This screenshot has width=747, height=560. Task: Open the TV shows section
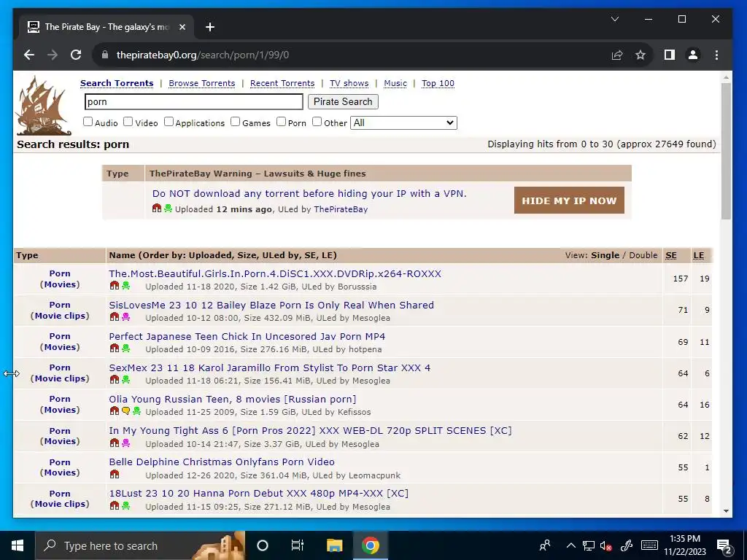tap(349, 83)
